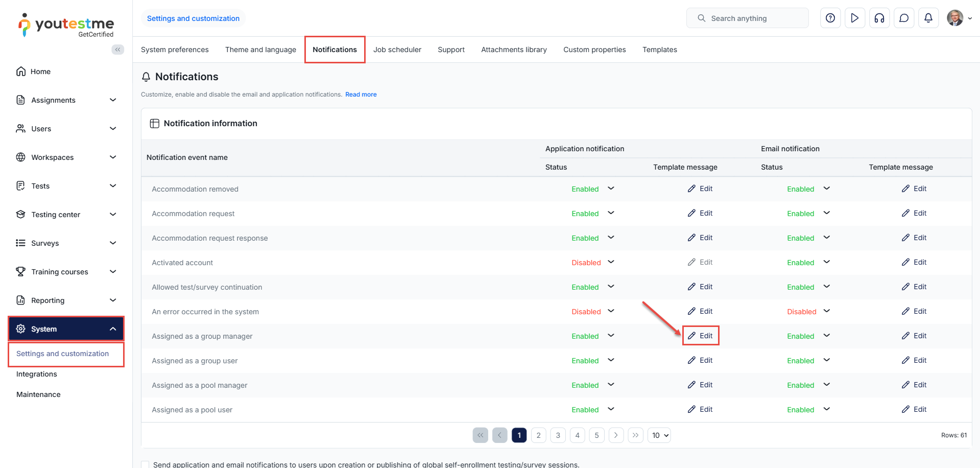Tick the global self-enrollment notifications checkbox
Image resolution: width=980 pixels, height=468 pixels.
point(146,464)
